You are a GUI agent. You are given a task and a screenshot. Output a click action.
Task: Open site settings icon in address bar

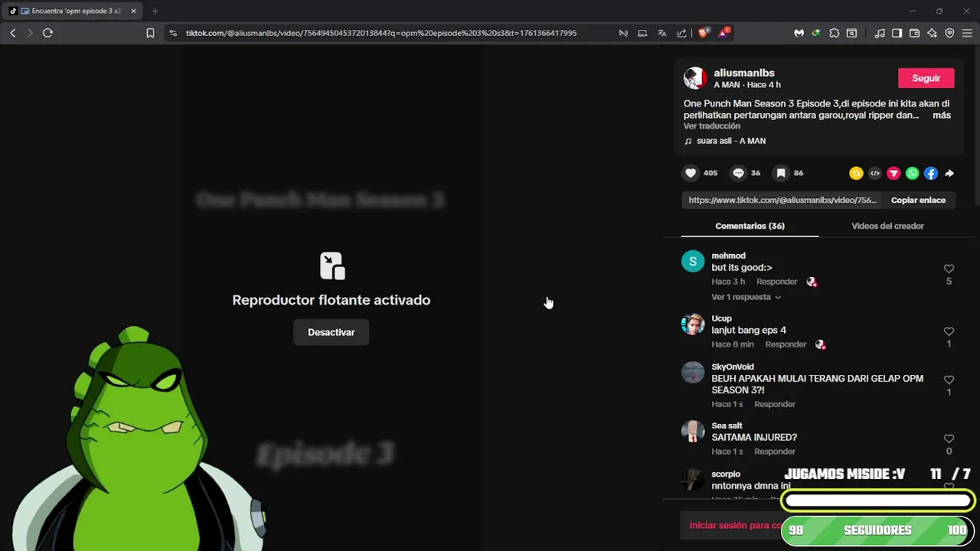(173, 33)
